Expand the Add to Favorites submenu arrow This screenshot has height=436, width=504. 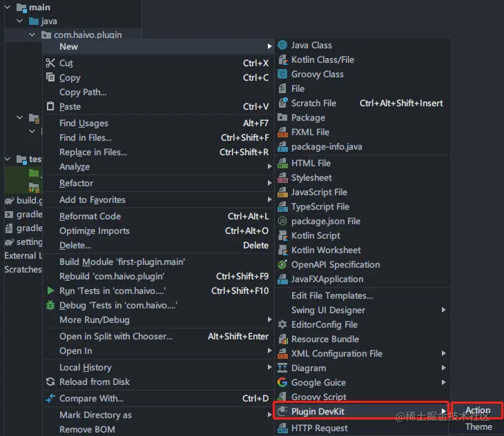pyautogui.click(x=269, y=199)
